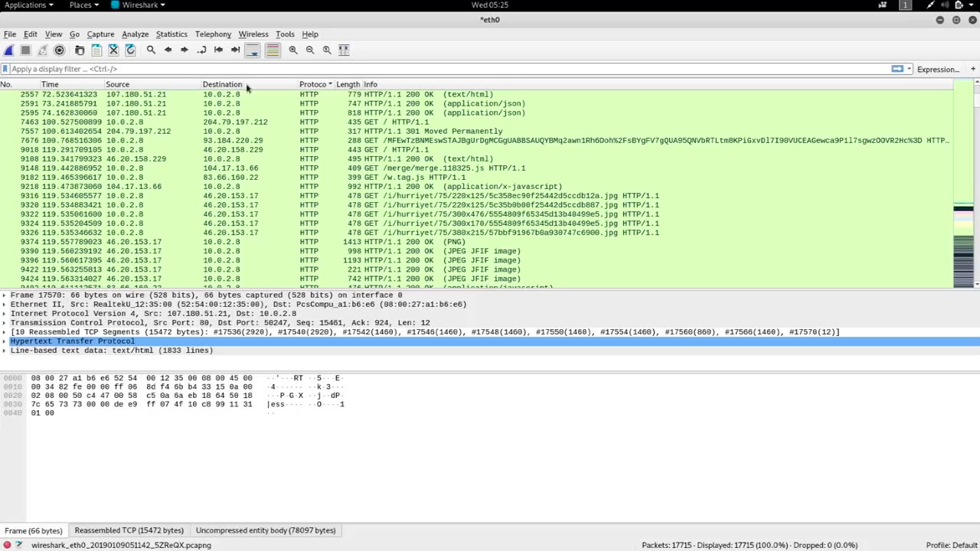This screenshot has height=551, width=980.
Task: Open the Expression dialog
Action: click(938, 70)
